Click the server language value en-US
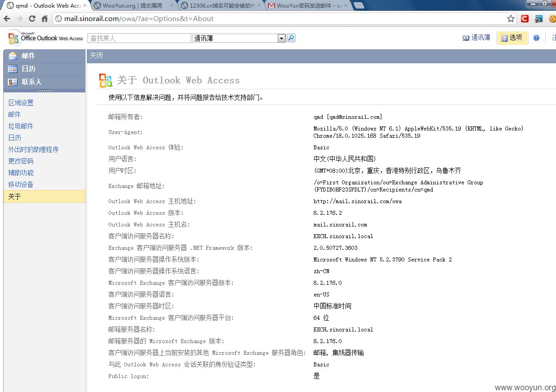The image size is (556, 392). 321,295
